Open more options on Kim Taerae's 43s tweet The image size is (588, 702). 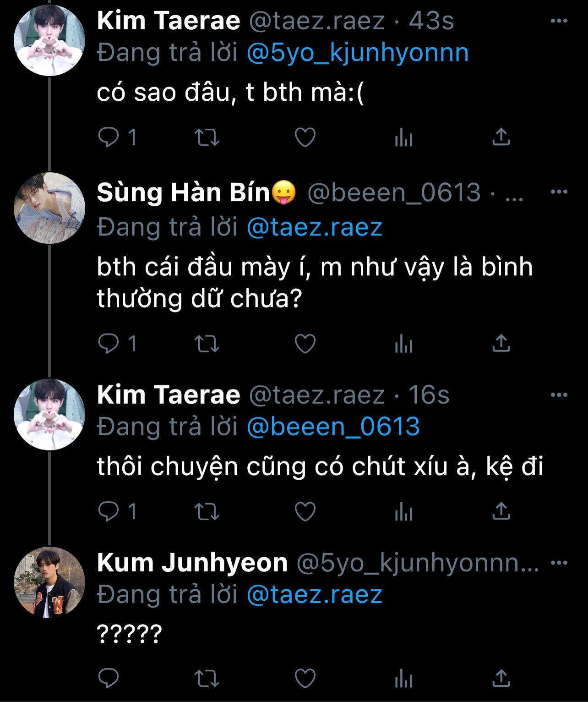(x=559, y=21)
